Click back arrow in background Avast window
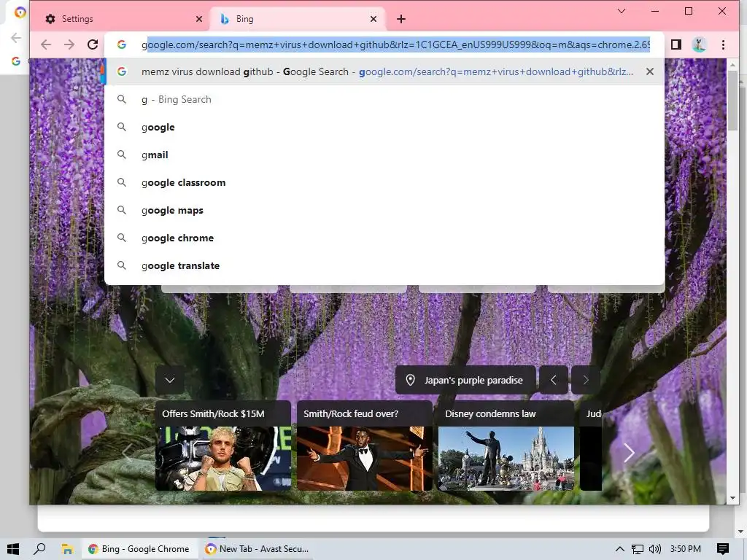This screenshot has height=560, width=747. point(16,38)
